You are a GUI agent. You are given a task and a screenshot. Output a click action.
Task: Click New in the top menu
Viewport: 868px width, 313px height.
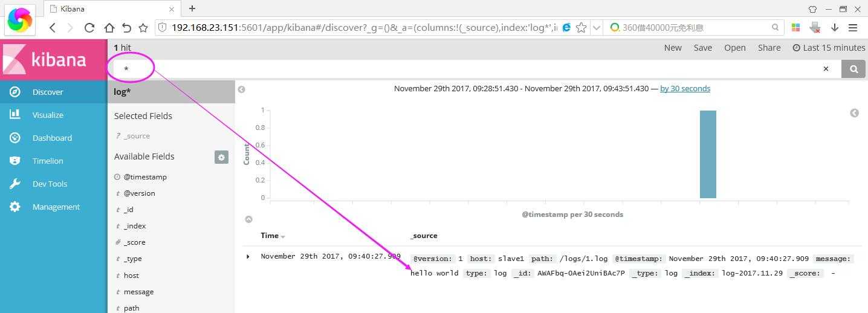pyautogui.click(x=673, y=48)
